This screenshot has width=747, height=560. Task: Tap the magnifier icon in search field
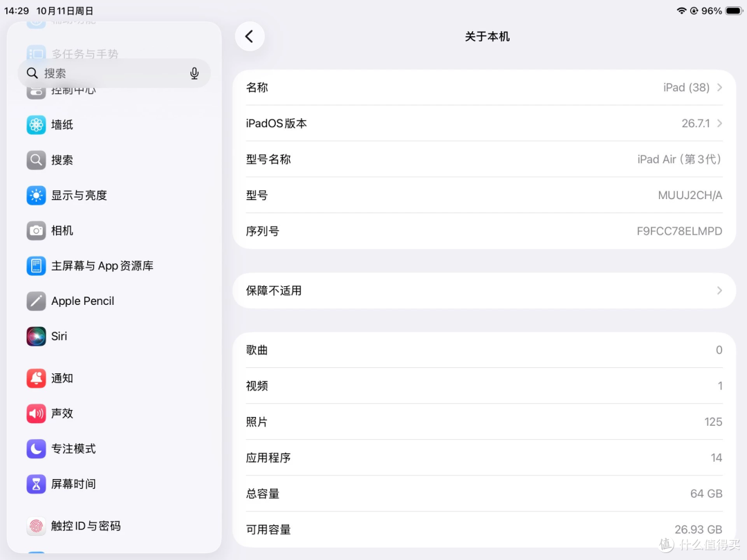32,73
